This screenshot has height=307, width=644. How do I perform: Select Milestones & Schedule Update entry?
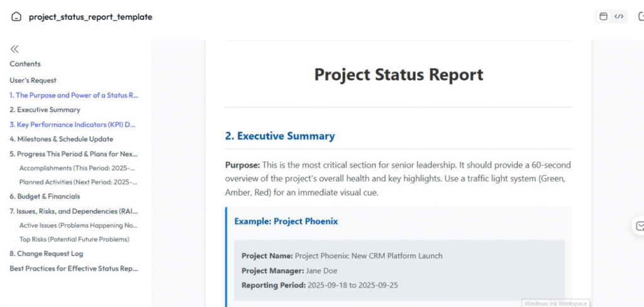[61, 139]
